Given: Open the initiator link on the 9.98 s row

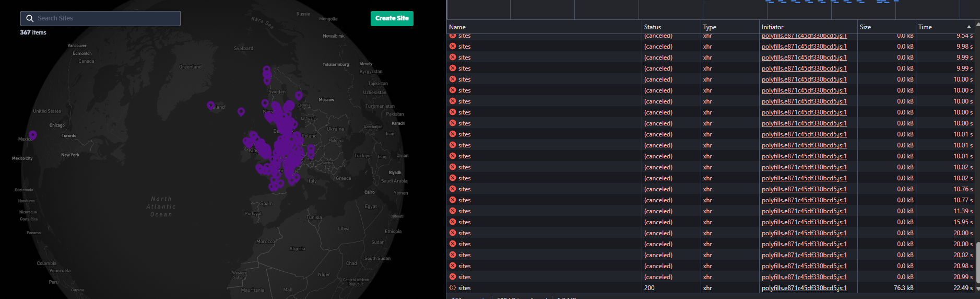Looking at the screenshot, I should (x=804, y=47).
